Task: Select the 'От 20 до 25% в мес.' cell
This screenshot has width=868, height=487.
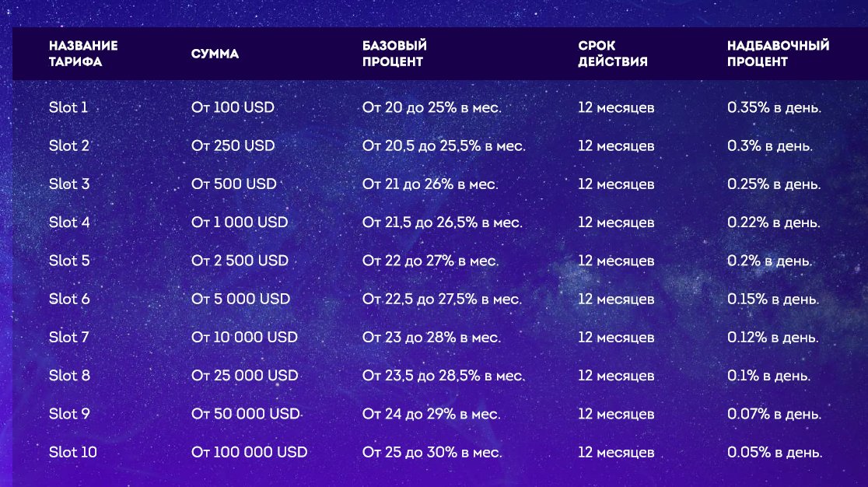Action: coord(432,107)
